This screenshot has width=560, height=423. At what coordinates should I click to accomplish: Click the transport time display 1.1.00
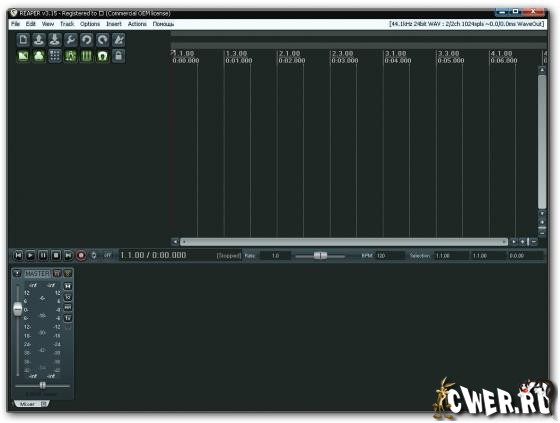[153, 255]
